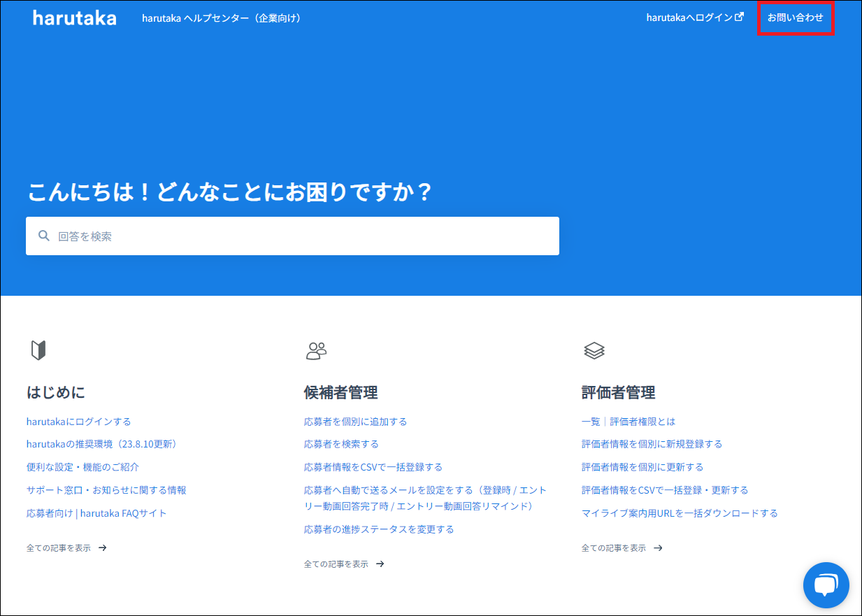
Task: Open the お問い合わせ button
Action: [x=796, y=18]
